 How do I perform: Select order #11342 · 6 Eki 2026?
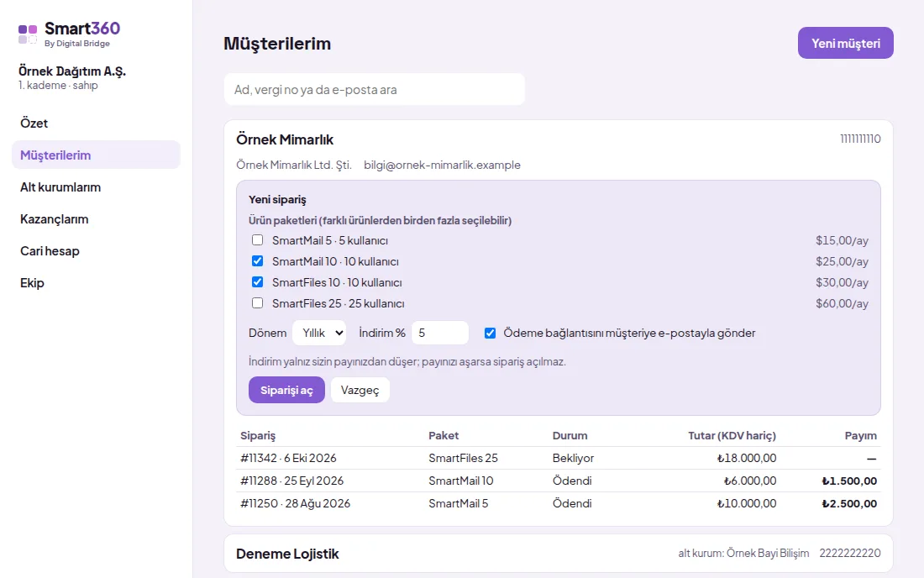pyautogui.click(x=288, y=458)
